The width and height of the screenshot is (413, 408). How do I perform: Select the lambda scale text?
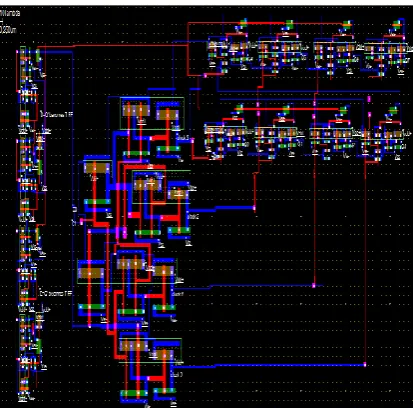click(x=10, y=13)
